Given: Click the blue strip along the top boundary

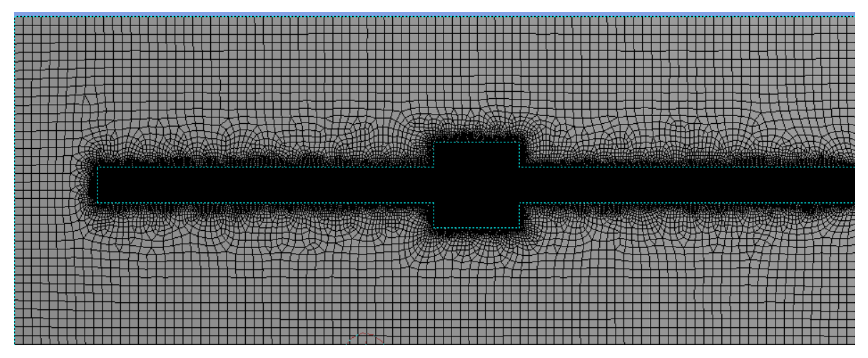Looking at the screenshot, I should tap(434, 15).
